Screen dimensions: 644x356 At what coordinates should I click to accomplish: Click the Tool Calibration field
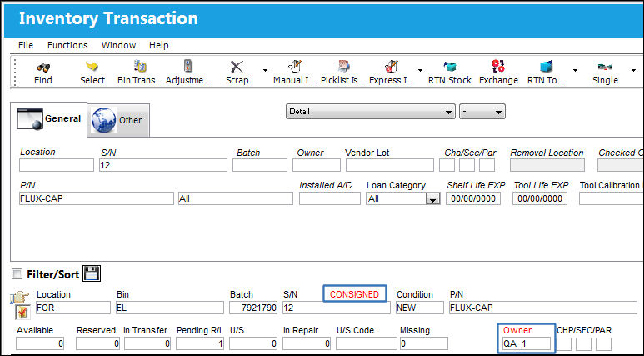[x=611, y=198]
